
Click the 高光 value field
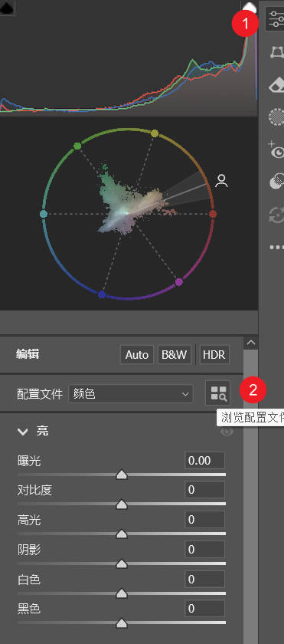[204, 520]
